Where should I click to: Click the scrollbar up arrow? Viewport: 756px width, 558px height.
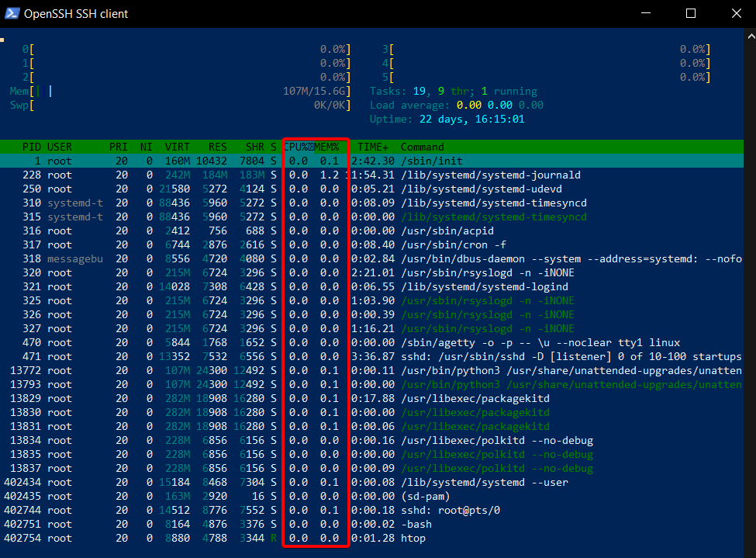point(751,36)
